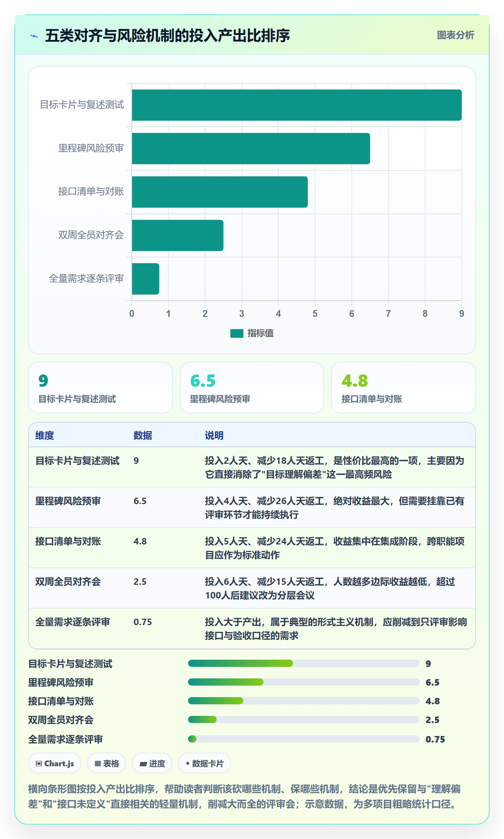Click the 全量需求逐条评审 progress bar
Image resolution: width=504 pixels, height=839 pixels.
point(304,739)
